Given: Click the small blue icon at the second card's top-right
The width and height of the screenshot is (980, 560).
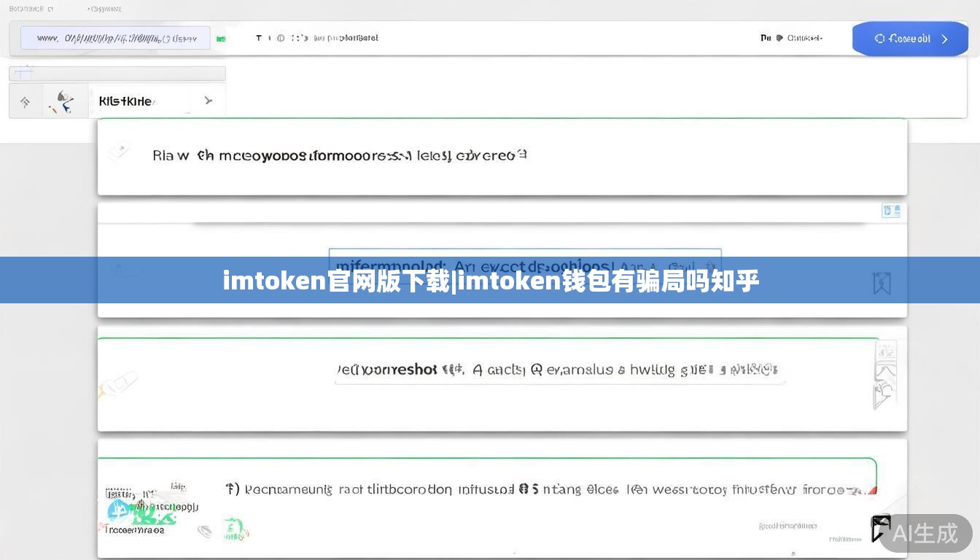Looking at the screenshot, I should click(x=891, y=211).
